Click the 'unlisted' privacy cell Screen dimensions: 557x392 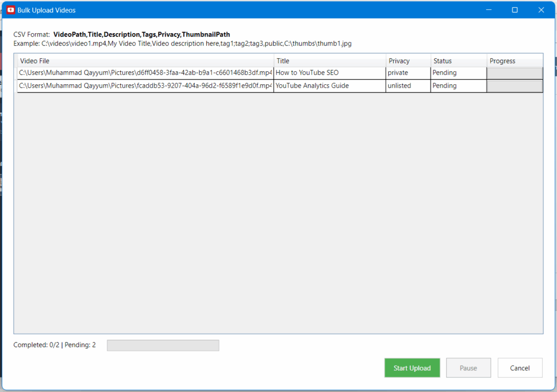coord(408,86)
